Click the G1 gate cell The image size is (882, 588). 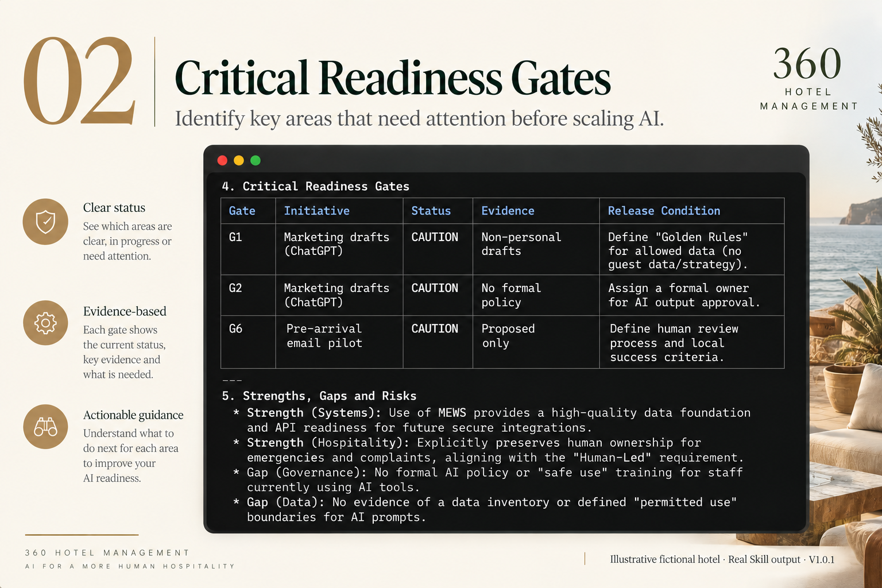249,249
